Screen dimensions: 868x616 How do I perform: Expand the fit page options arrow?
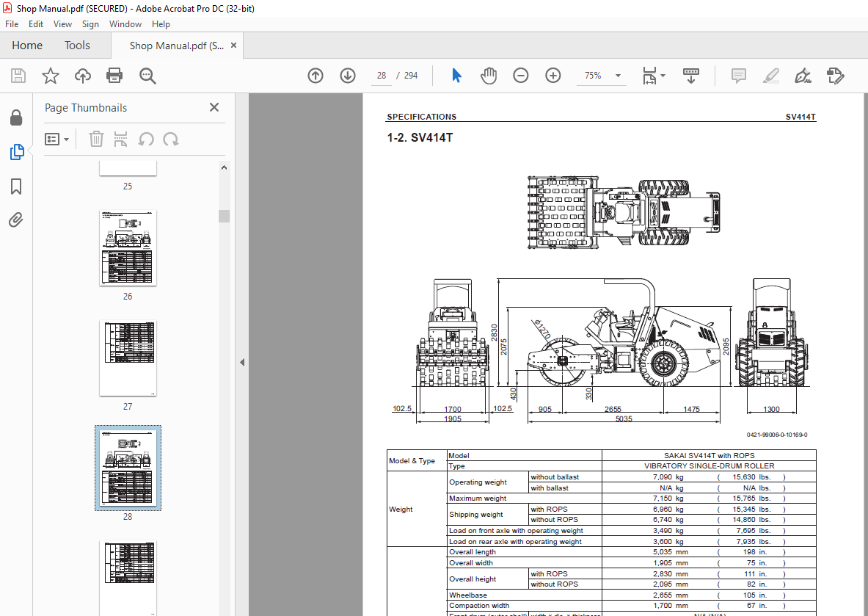[663, 76]
